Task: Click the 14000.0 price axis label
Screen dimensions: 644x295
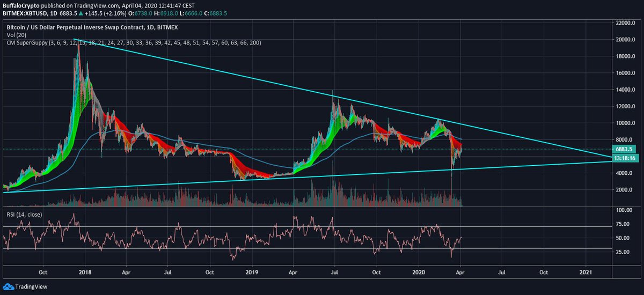Action: click(x=626, y=90)
